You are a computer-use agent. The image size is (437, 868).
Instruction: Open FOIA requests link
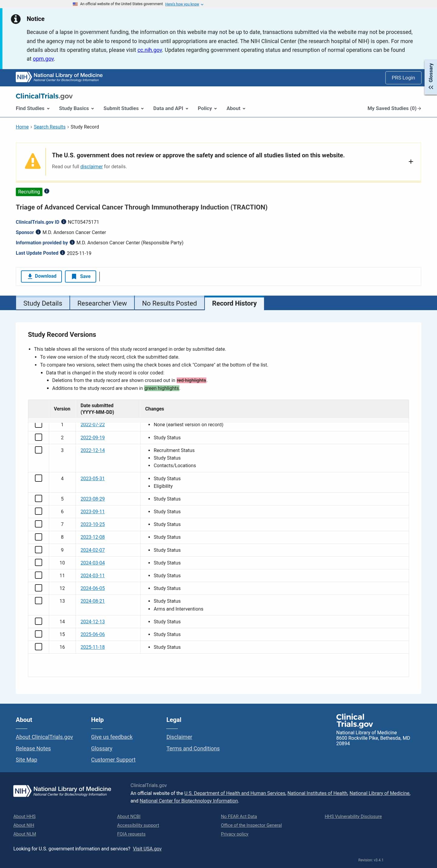click(131, 834)
